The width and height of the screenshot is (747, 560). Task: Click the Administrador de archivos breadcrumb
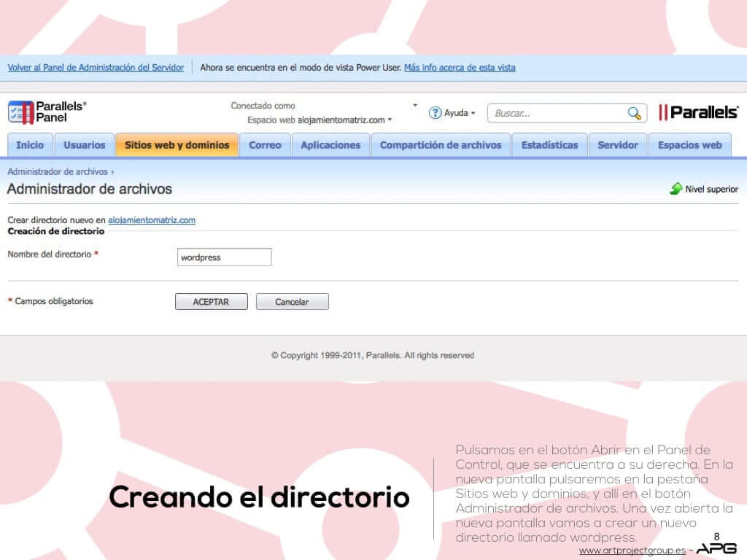[x=58, y=171]
